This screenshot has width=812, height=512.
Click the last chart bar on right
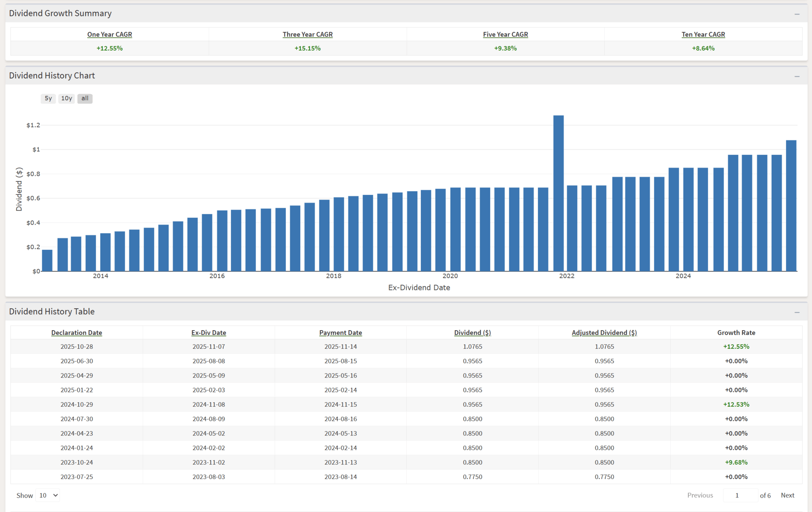pos(791,206)
